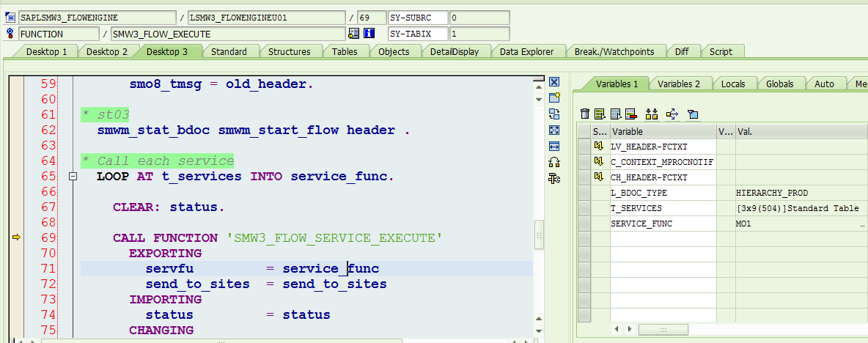Click the second grey variable list icon
The width and height of the screenshot is (868, 343).
tap(615, 114)
